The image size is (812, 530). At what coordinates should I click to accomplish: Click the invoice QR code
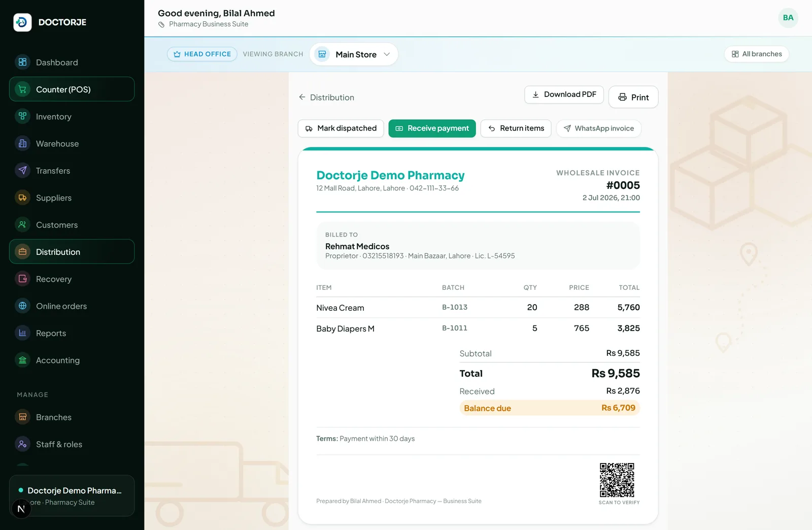pos(617,480)
